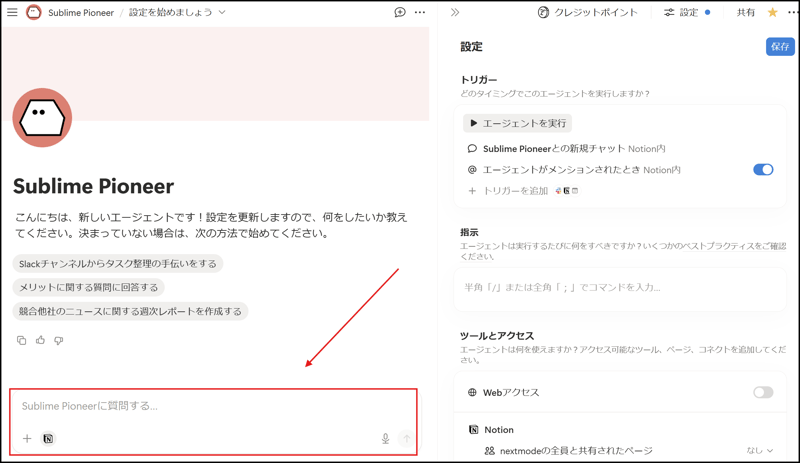Screen dimensions: 800x463
Task: Choose the メリットに関する質問に回答する suggestion
Action: coord(89,287)
